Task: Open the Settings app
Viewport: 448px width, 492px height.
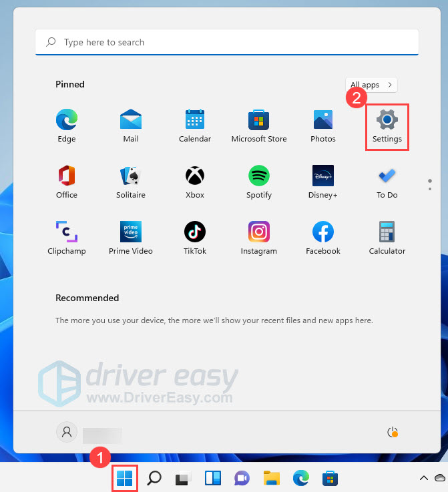Action: 387,126
